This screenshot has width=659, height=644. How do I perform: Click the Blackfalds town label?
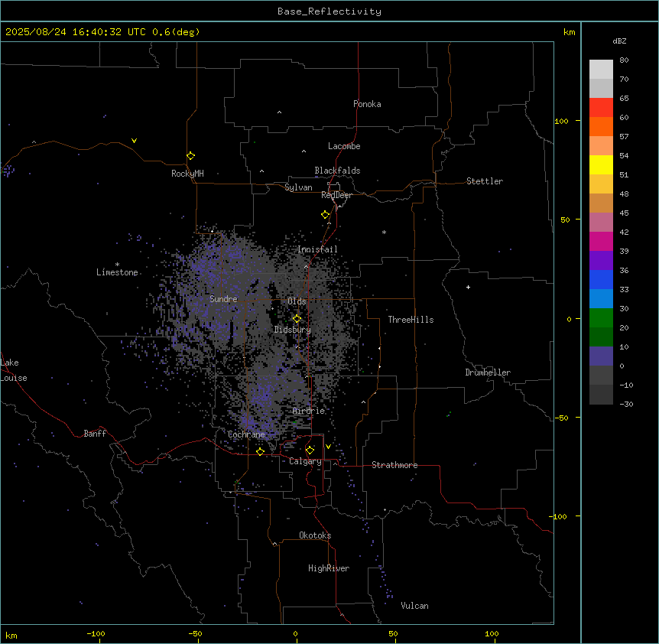pyautogui.click(x=337, y=171)
